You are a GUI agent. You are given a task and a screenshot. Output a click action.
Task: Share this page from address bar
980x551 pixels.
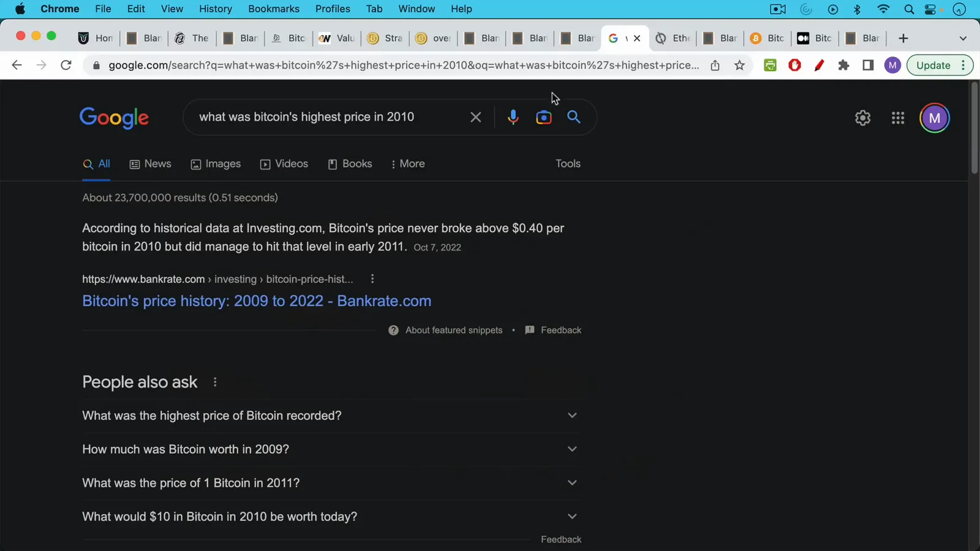tap(715, 65)
